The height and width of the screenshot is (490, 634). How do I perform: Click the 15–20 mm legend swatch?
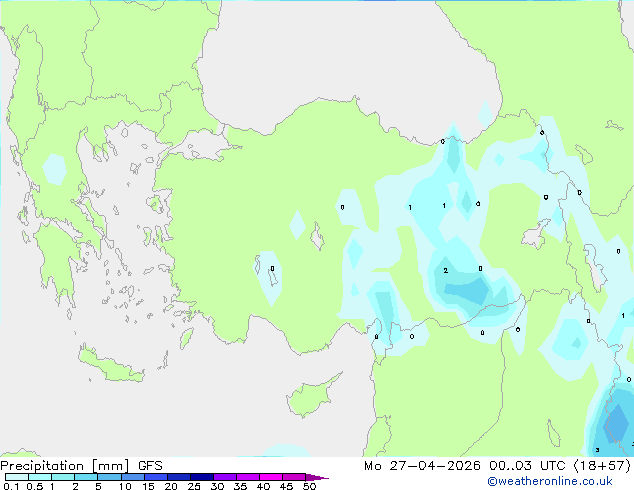pyautogui.click(x=156, y=477)
